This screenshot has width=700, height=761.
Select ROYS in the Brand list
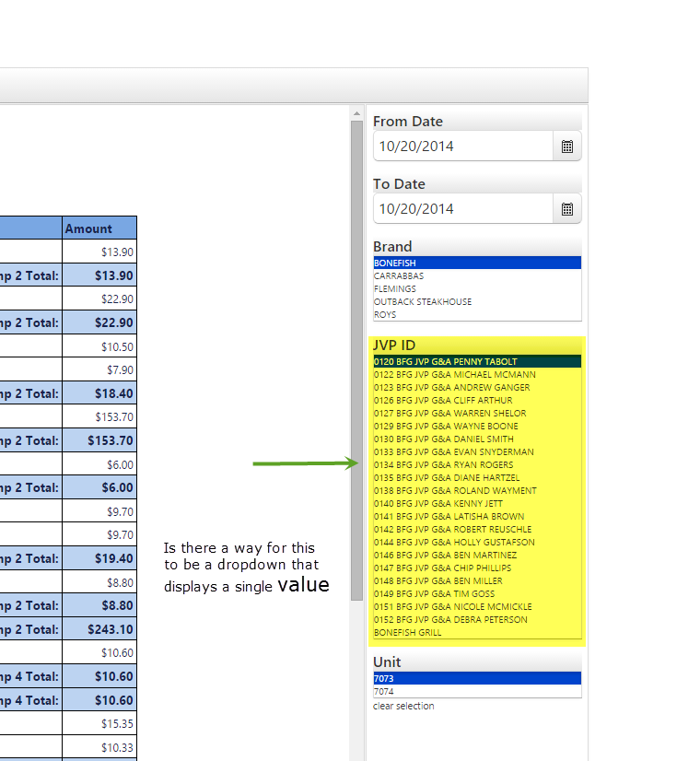pyautogui.click(x=477, y=314)
